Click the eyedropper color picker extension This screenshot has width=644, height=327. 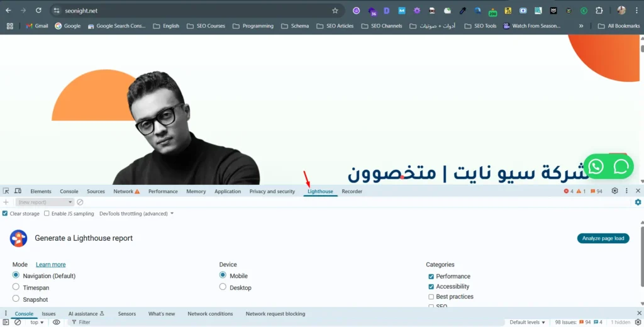click(x=462, y=11)
